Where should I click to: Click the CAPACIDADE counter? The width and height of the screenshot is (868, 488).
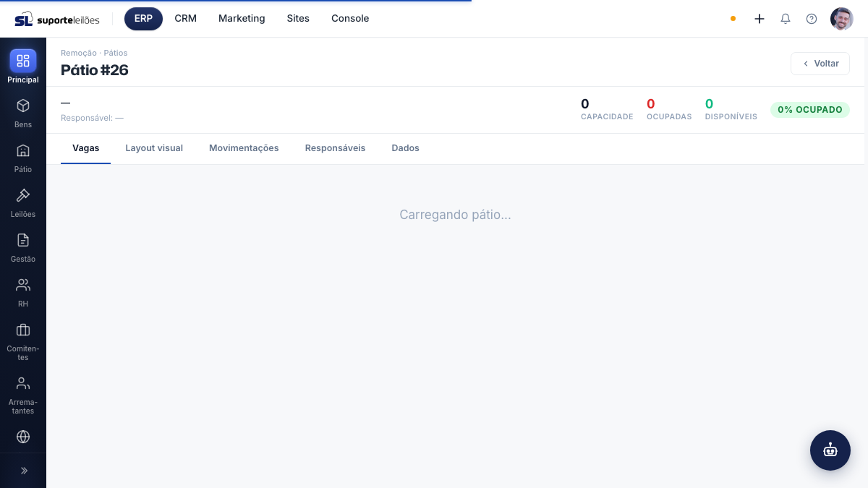tap(607, 109)
